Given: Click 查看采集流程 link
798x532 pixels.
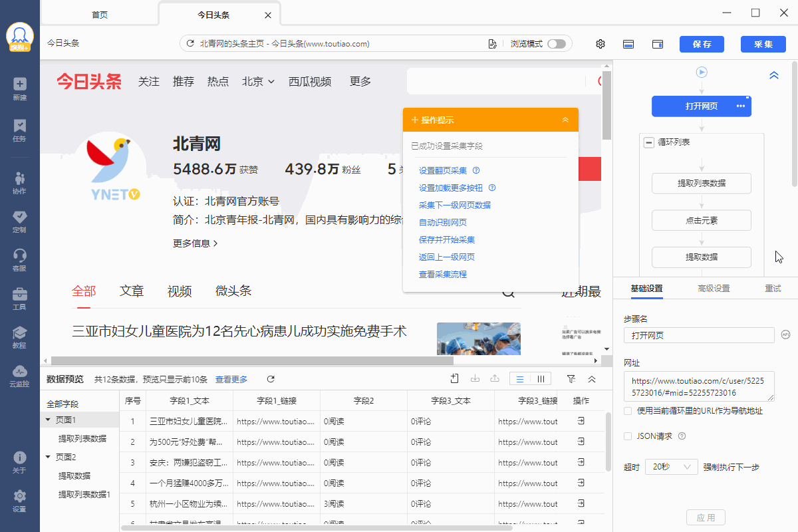Looking at the screenshot, I should point(443,274).
